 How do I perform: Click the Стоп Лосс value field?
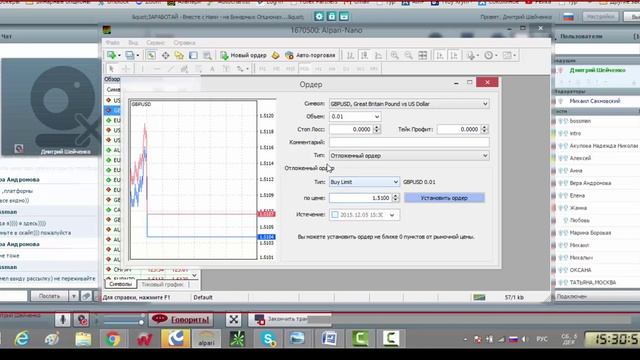[x=351, y=129]
